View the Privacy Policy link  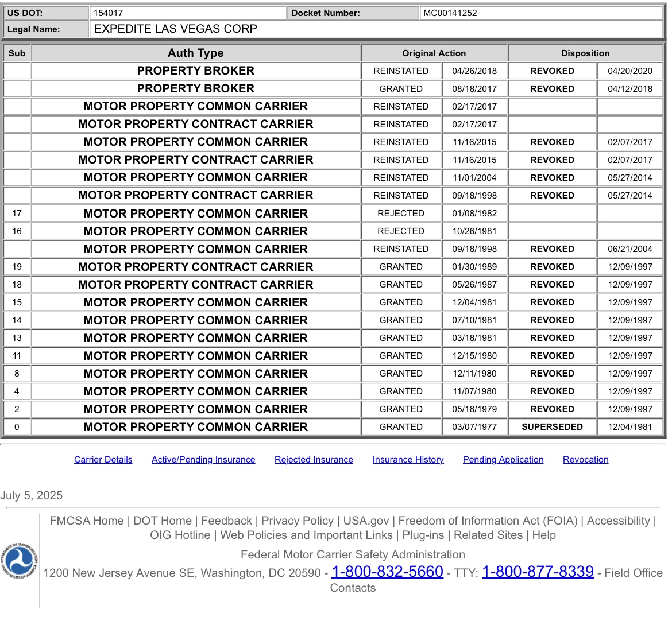298,521
